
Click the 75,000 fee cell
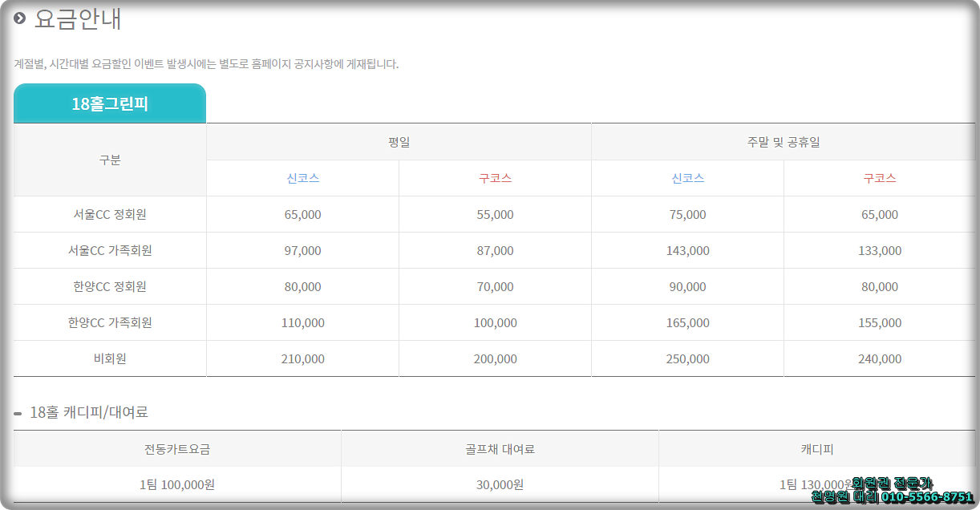pyautogui.click(x=688, y=214)
